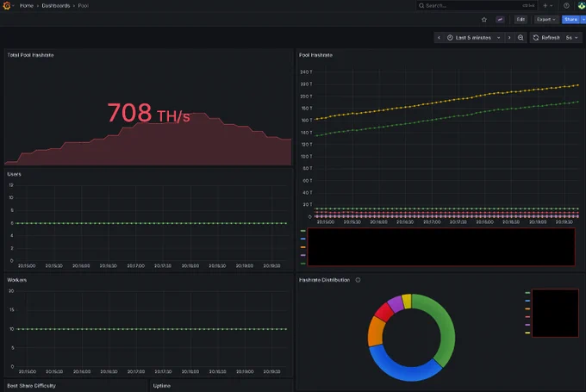Open the Best Share Difficulty panel title

(x=31, y=386)
